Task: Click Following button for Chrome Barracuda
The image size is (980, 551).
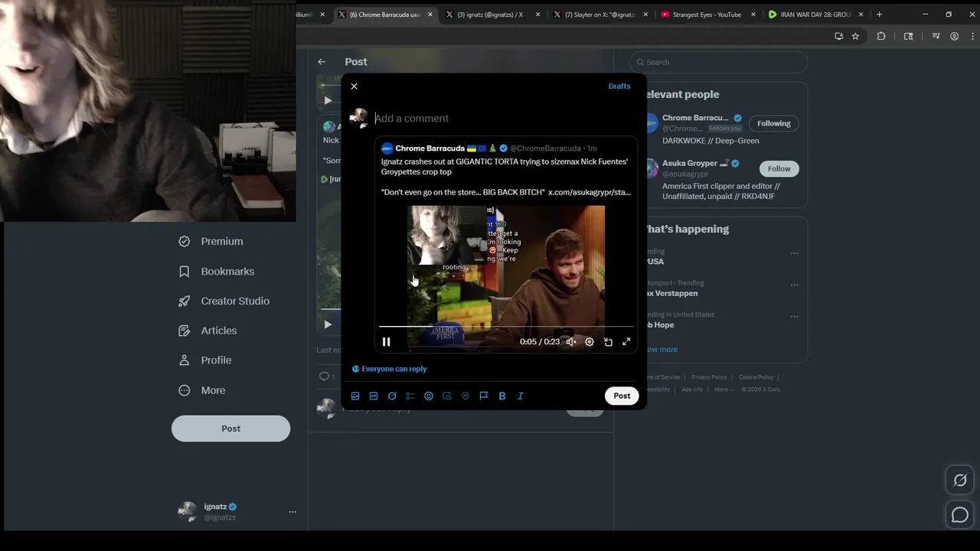Action: (x=774, y=123)
